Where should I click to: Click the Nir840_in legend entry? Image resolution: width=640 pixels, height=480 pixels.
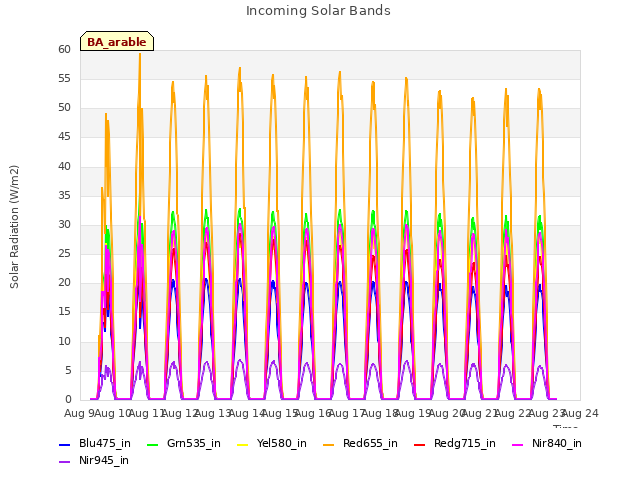pyautogui.click(x=547, y=444)
